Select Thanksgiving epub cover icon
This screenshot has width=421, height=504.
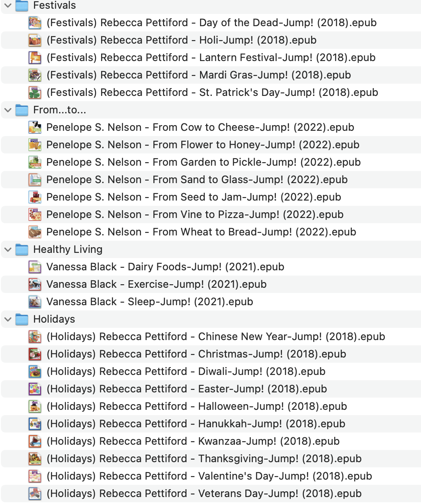pos(35,459)
